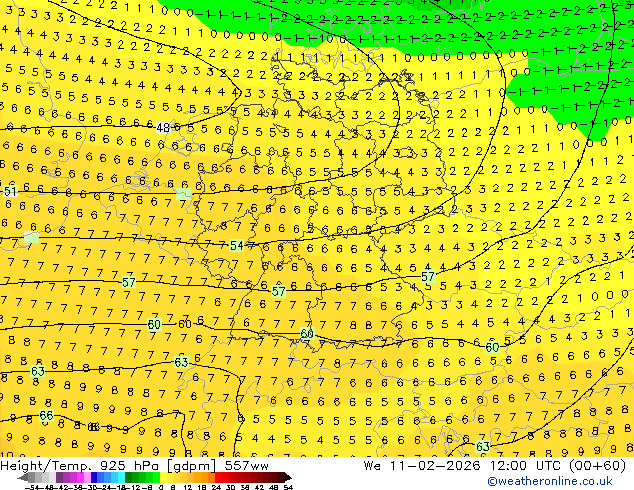Click the grey left arrow end of color scale
Viewport: 634px width, 490px height.
(x=23, y=478)
